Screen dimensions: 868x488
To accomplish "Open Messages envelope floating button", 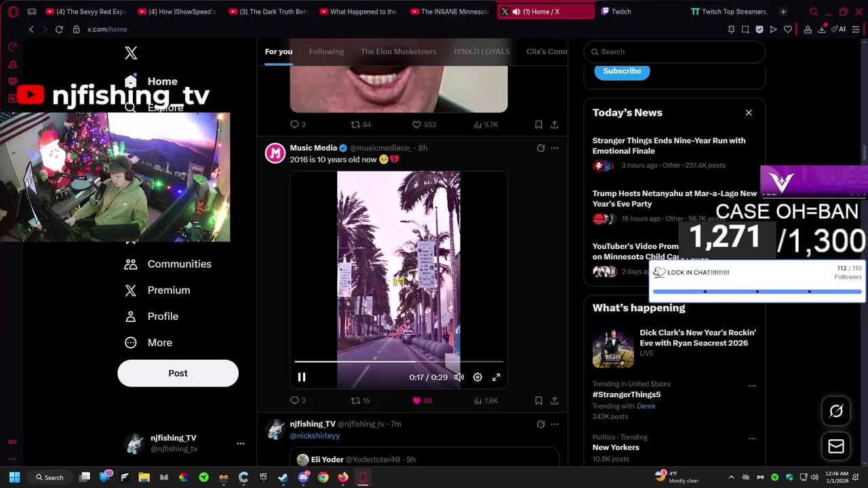I will [x=836, y=446].
